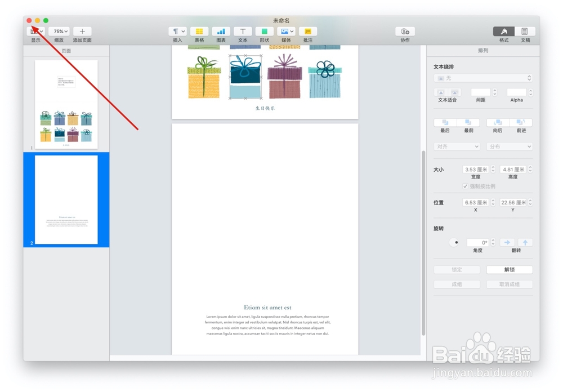This screenshot has height=392, width=563.
Task: Click the 锁定 lock button
Action: click(457, 269)
